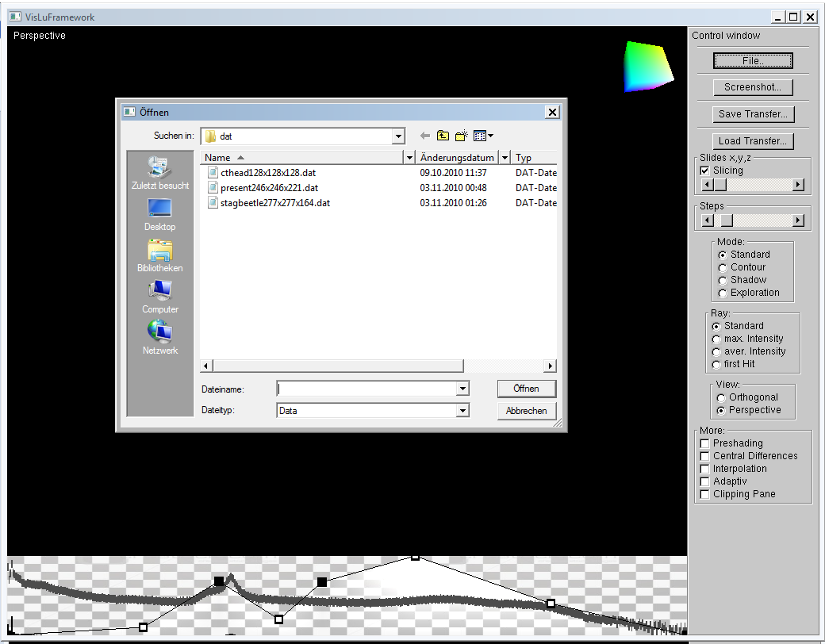825x644 pixels.
Task: Click the create new folder icon
Action: 461,136
